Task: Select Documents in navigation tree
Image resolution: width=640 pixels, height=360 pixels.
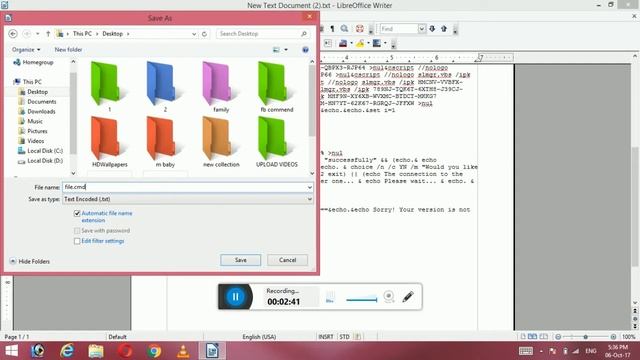Action: (x=42, y=102)
